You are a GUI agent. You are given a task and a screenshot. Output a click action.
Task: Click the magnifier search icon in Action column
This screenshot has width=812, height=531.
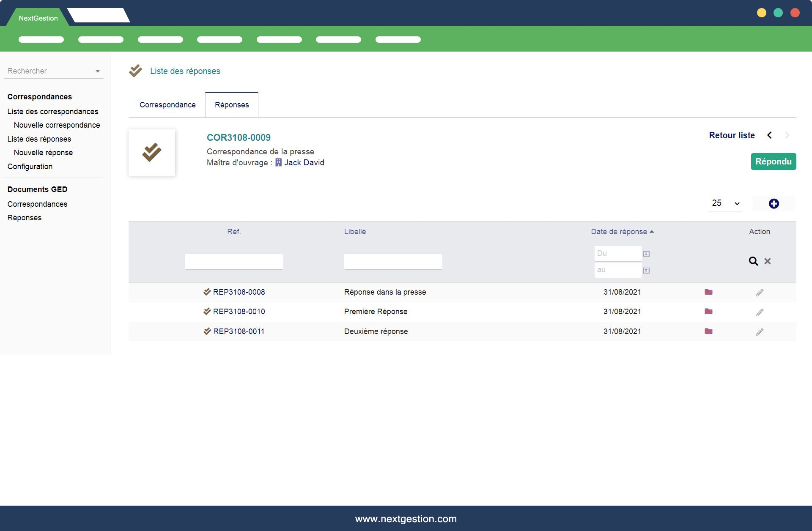[753, 261]
